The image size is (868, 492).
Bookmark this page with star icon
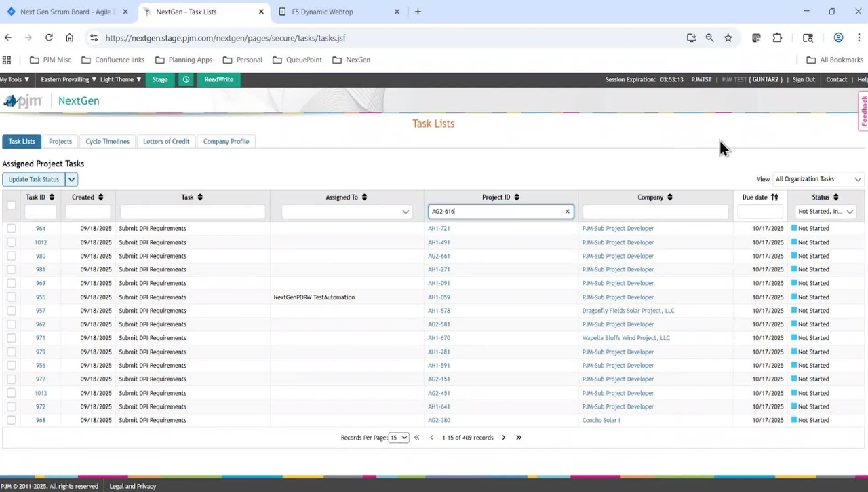728,38
